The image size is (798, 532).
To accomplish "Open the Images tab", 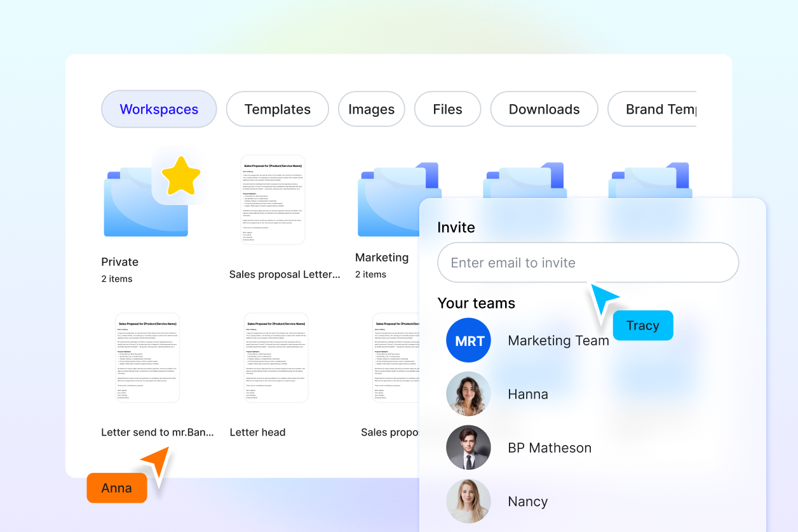I will pos(371,109).
